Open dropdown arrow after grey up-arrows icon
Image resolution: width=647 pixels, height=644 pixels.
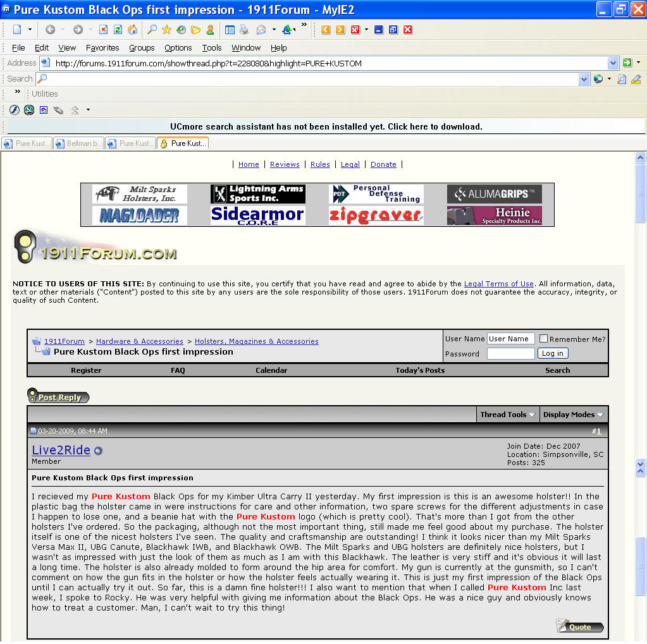(88, 110)
